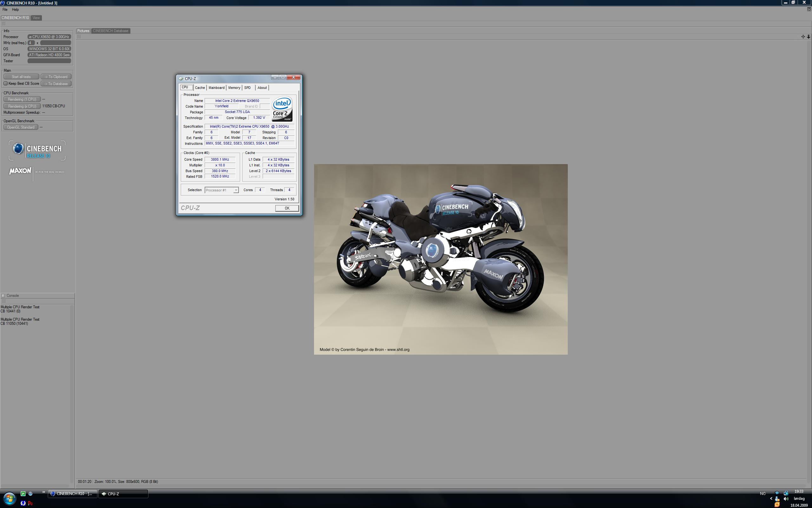
Task: Click the Messenger tray icon
Action: [x=777, y=498]
